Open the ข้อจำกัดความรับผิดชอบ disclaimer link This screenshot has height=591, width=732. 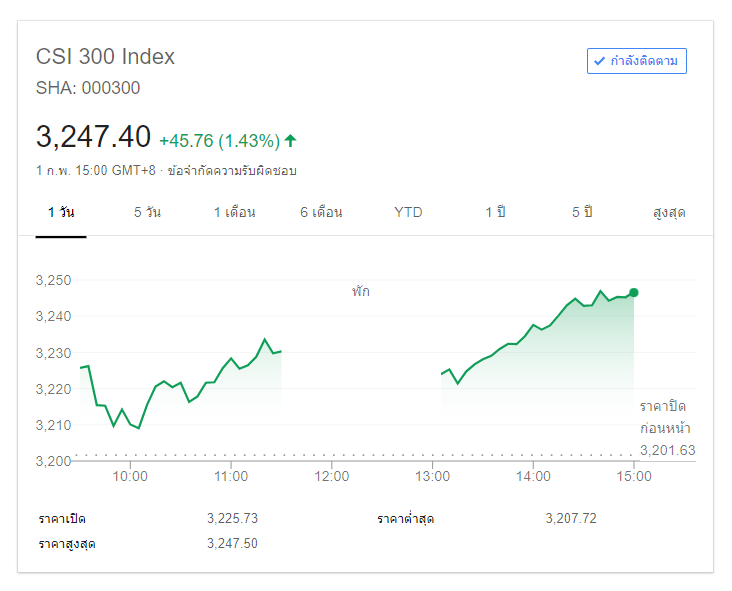tap(232, 171)
